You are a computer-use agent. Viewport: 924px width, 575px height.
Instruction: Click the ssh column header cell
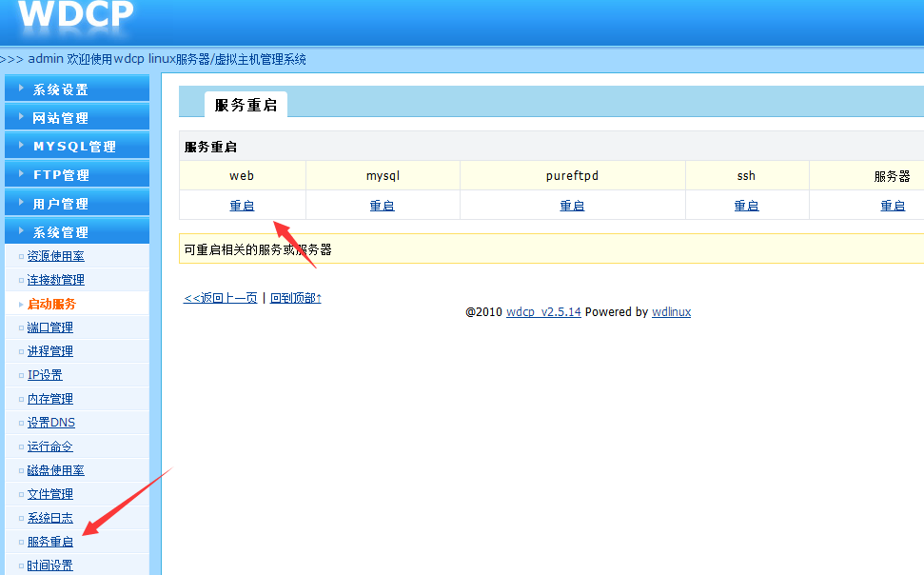pos(747,176)
